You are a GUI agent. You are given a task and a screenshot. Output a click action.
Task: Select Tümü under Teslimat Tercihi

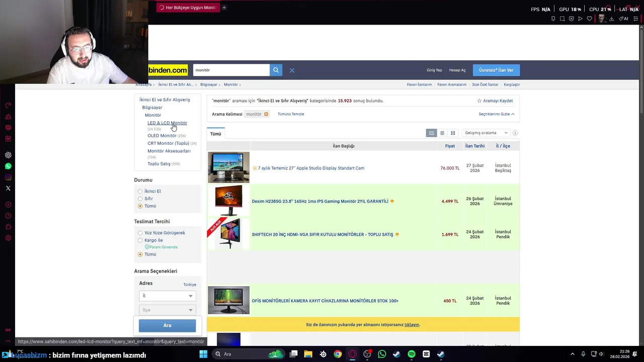140,254
